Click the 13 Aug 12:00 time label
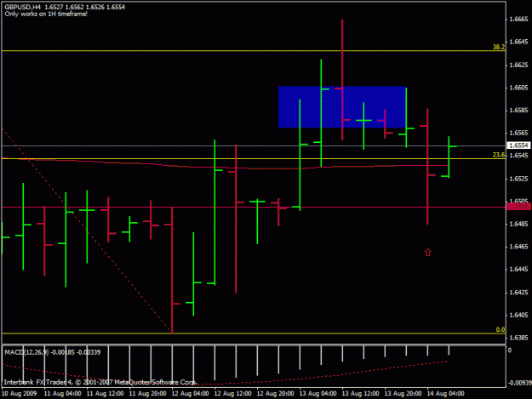This screenshot has width=532, height=399. [x=360, y=394]
